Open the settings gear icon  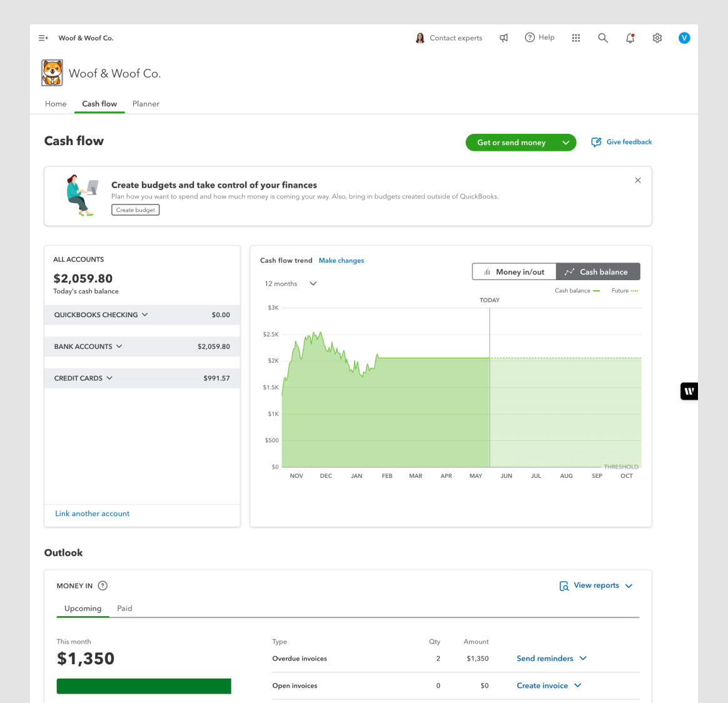657,38
